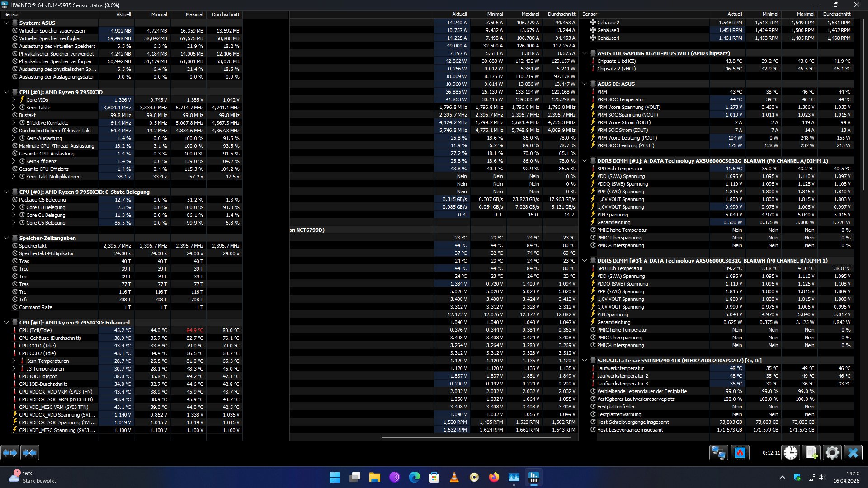Start logging with document plus icon
Screen dimensions: 868x488
811,452
